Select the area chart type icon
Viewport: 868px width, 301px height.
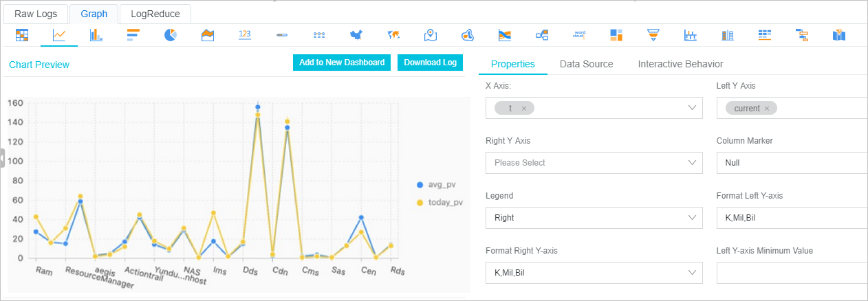click(208, 34)
